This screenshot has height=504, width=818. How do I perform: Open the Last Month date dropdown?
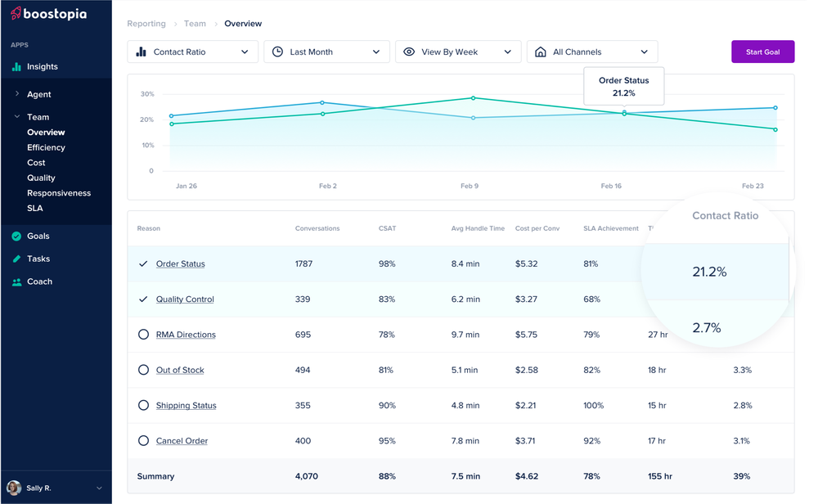click(x=326, y=52)
